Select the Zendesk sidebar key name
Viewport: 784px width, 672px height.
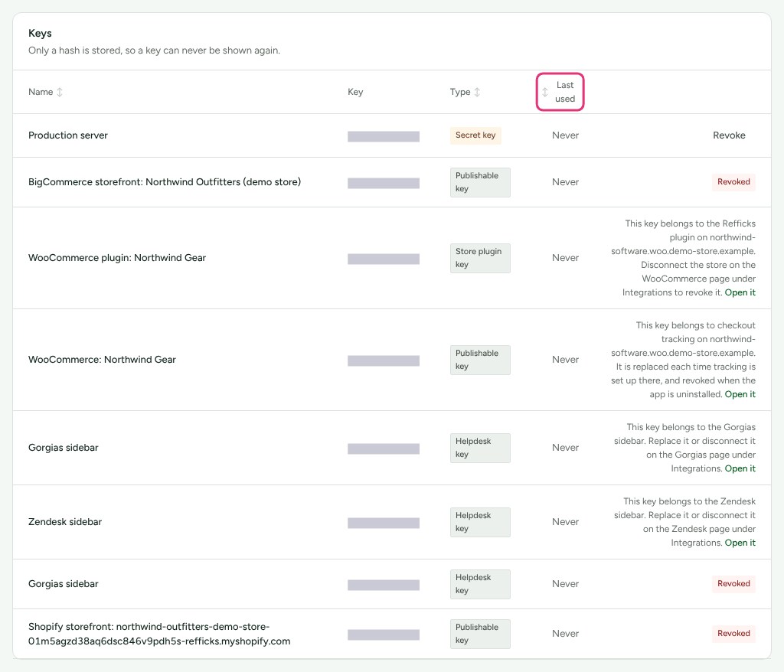click(65, 522)
